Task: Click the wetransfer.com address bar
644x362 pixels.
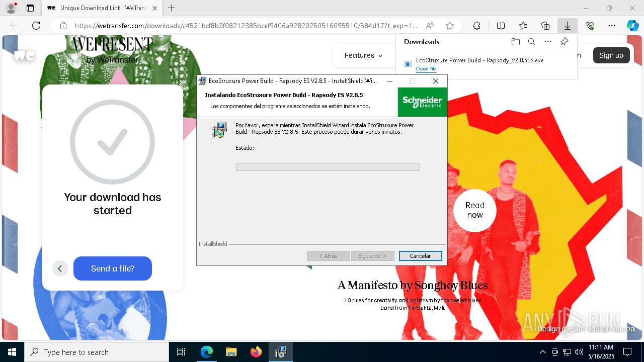Action: [x=246, y=26]
